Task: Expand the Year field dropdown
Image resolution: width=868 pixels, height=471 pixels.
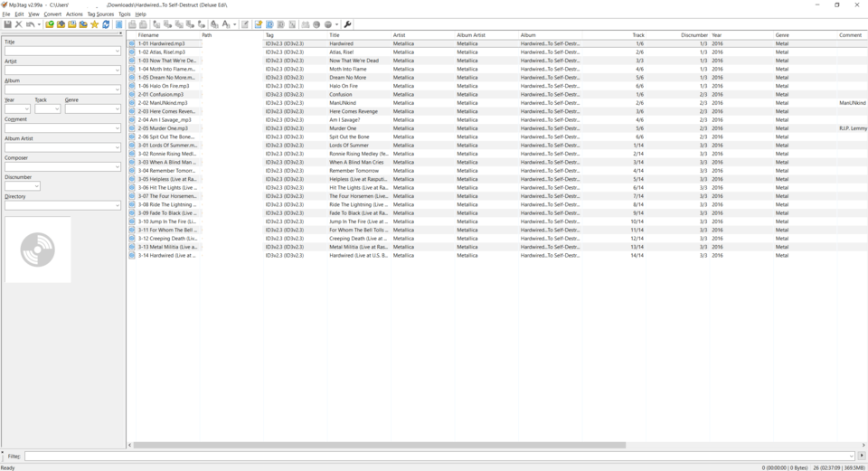Action: [26, 109]
